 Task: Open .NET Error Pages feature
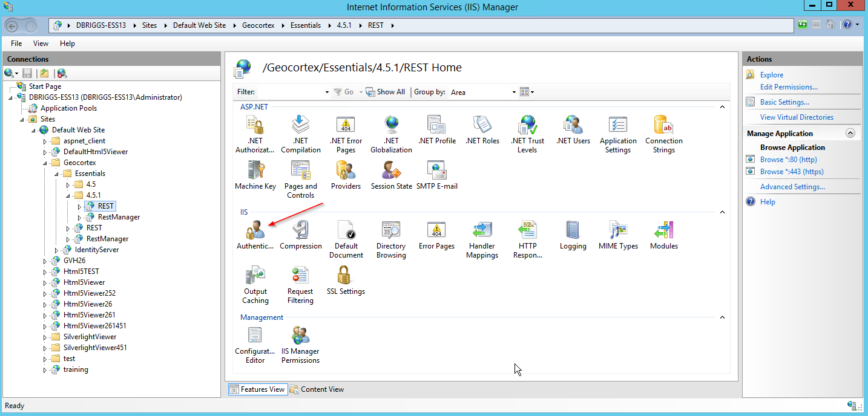pyautogui.click(x=346, y=134)
